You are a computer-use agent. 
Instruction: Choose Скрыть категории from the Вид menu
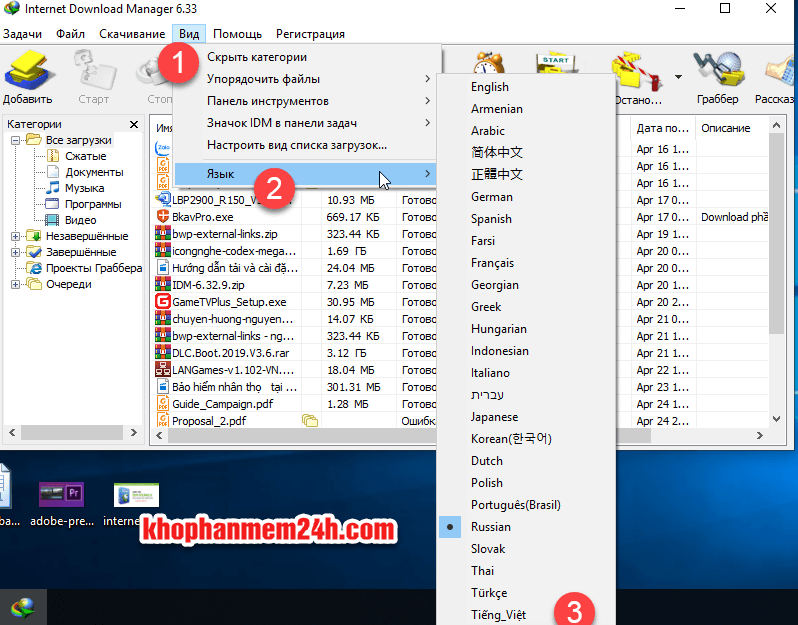[x=256, y=57]
